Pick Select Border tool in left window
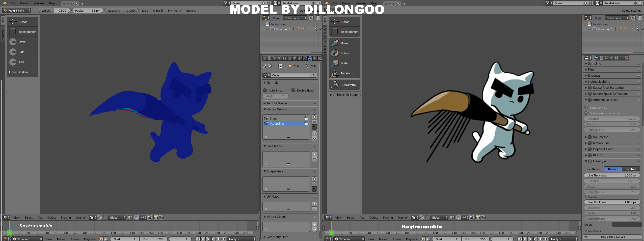This screenshot has height=241, width=644. (22, 32)
